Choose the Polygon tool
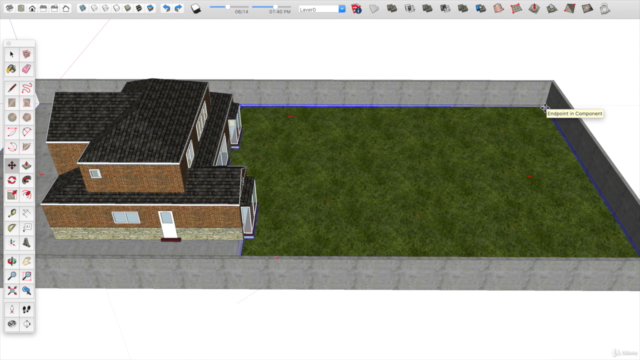Screen dimensions: 640x360 point(27,118)
